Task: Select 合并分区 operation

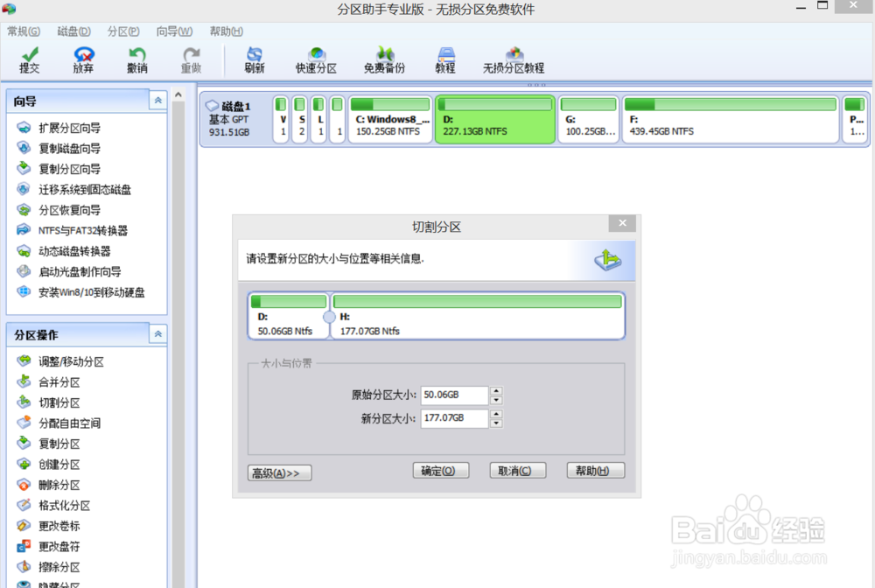Action: pos(48,382)
